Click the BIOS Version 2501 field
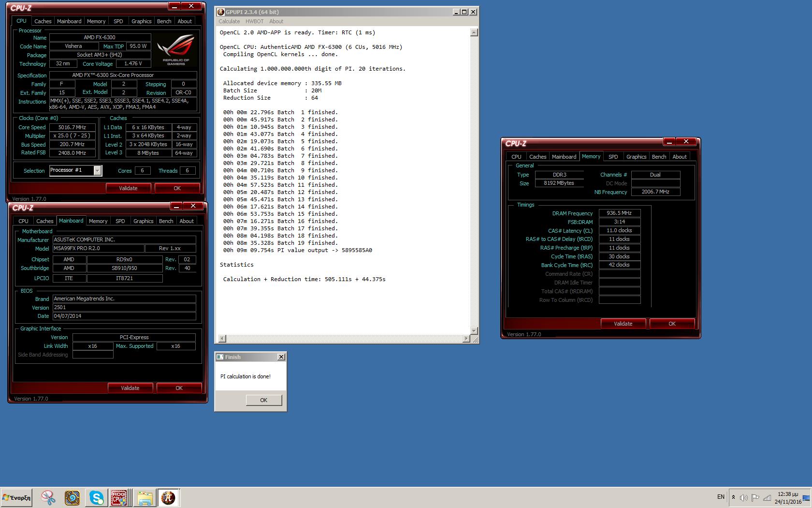The image size is (812, 508). [x=124, y=307]
